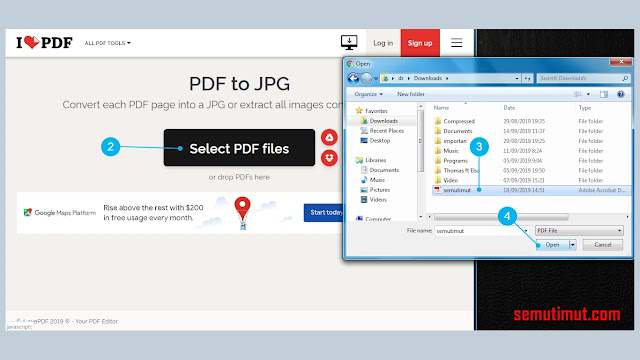This screenshot has width=640, height=360.
Task: Expand the ALL PDF TOOLS menu
Action: point(107,43)
